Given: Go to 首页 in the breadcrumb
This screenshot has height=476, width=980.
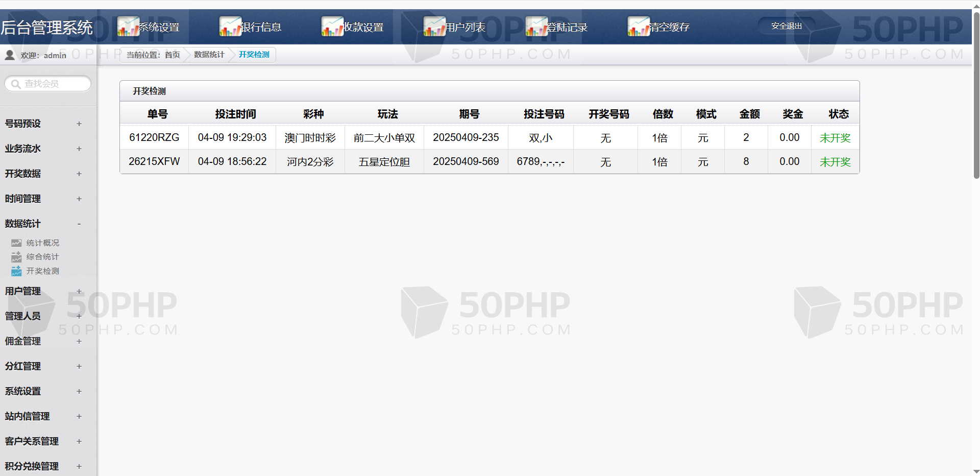Looking at the screenshot, I should (172, 55).
